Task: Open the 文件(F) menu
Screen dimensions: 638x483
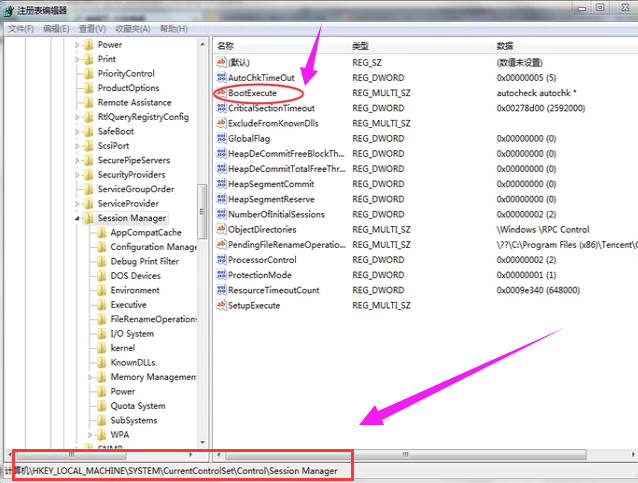Action: point(21,28)
